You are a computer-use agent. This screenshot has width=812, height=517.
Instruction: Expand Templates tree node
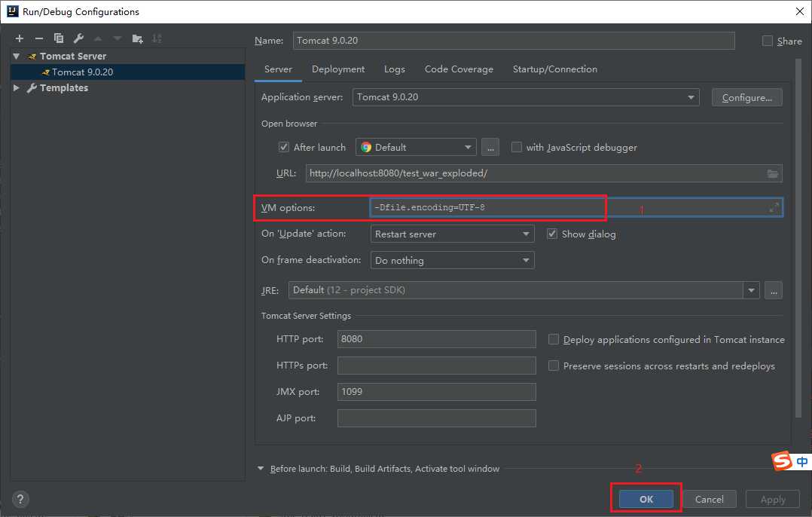[17, 87]
